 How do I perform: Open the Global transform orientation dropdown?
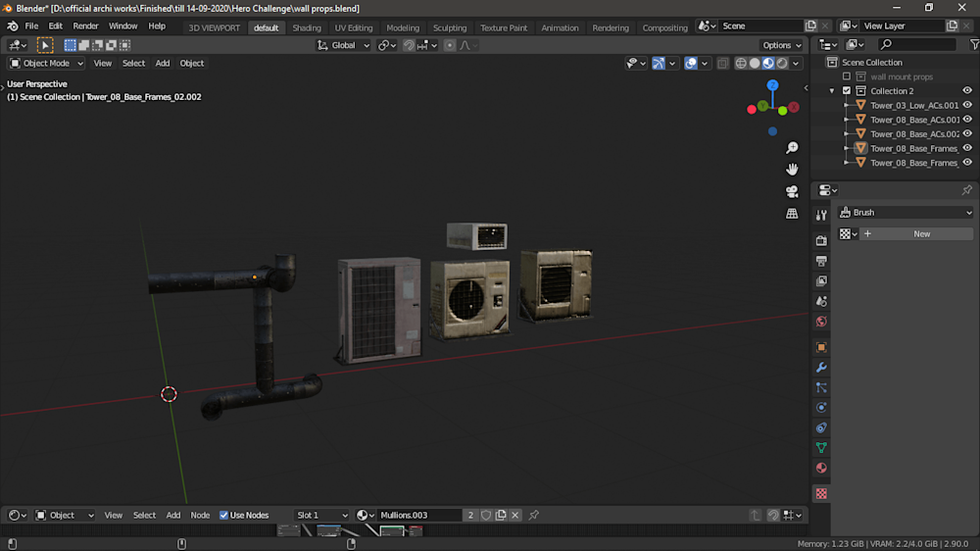(344, 45)
